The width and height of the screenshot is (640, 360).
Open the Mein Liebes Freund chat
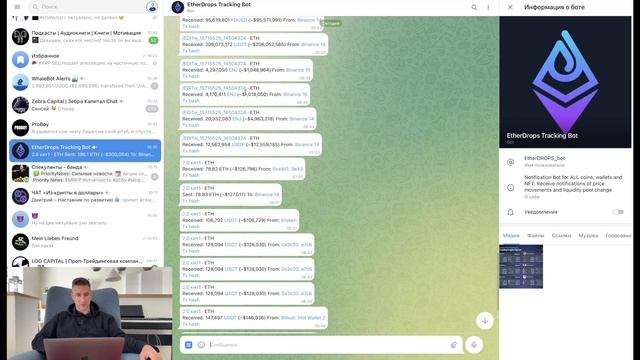click(x=85, y=242)
